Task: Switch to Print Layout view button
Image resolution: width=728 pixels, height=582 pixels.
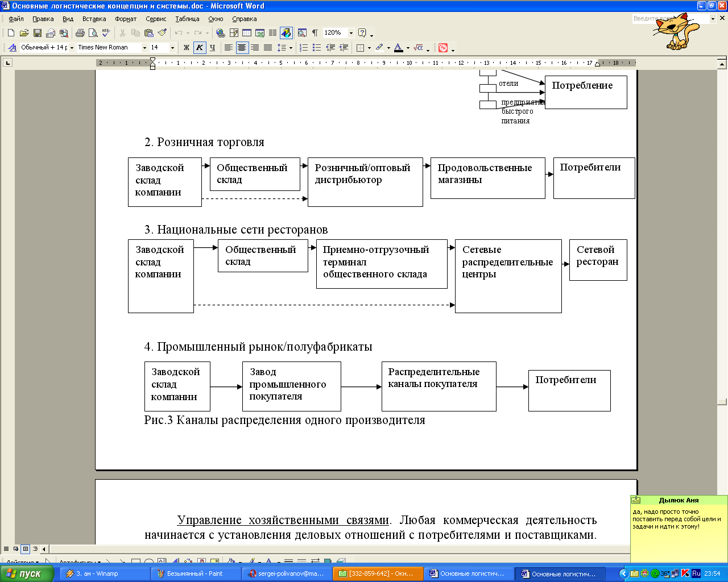Action: (25, 549)
